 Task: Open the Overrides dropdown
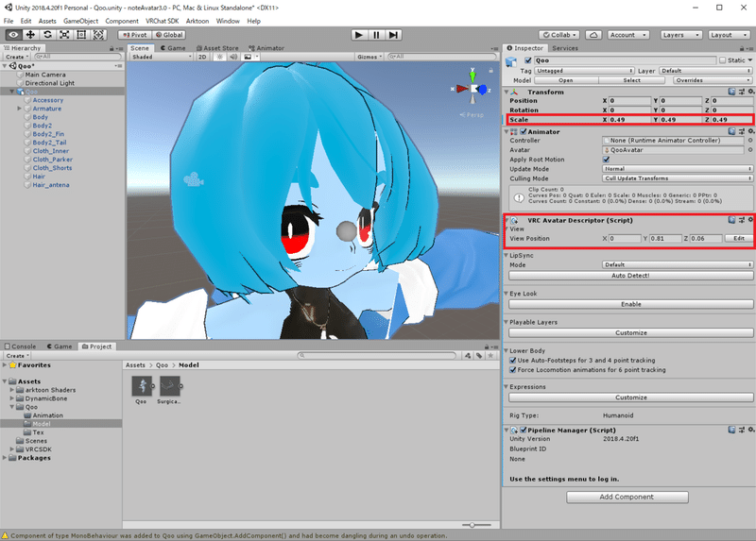tap(713, 80)
